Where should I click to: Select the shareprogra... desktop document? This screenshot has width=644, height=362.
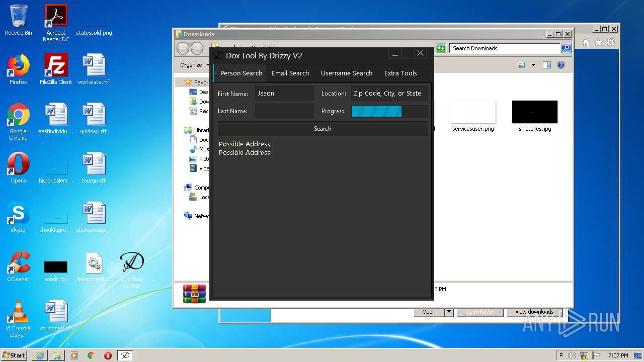tap(94, 217)
